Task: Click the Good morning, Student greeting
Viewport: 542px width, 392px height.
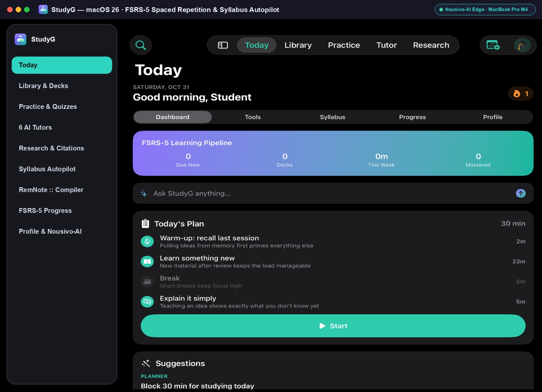Action: pyautogui.click(x=192, y=97)
